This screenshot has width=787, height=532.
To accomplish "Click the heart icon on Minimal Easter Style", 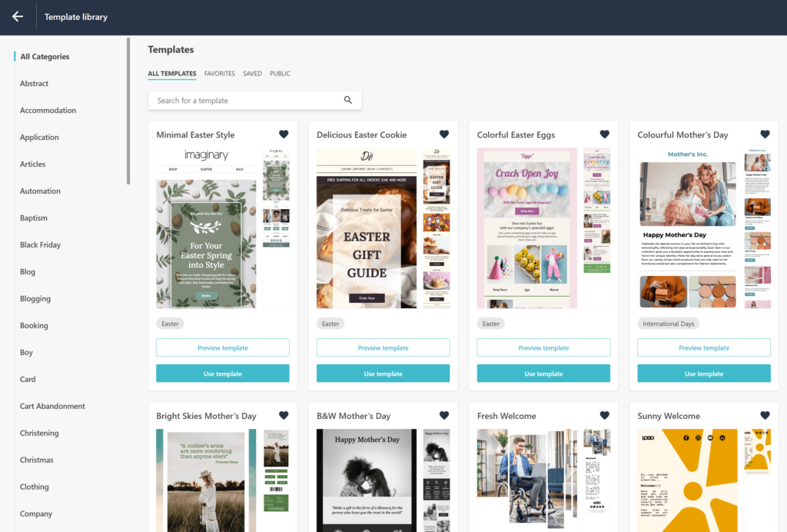I will [284, 134].
